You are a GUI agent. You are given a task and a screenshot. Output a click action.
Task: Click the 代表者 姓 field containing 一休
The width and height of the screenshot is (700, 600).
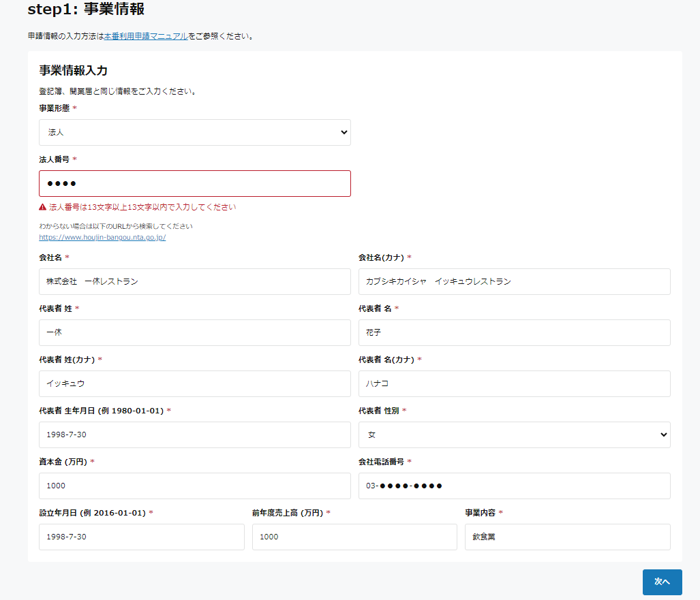(x=194, y=332)
